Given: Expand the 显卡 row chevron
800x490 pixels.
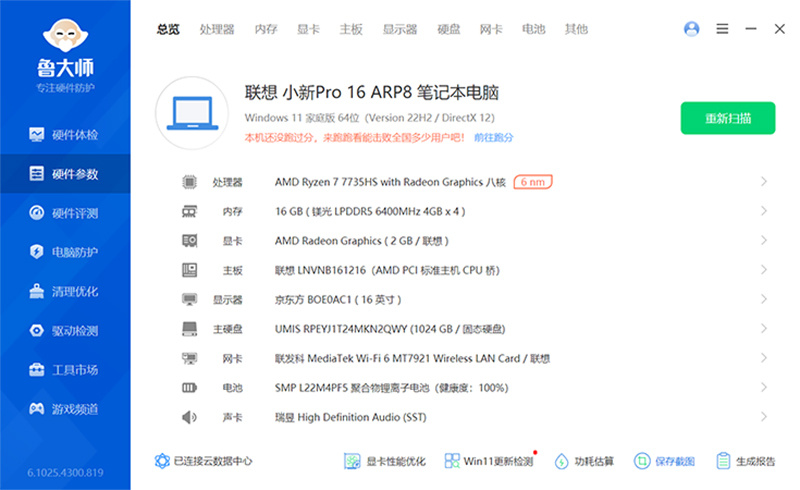Looking at the screenshot, I should coord(764,240).
